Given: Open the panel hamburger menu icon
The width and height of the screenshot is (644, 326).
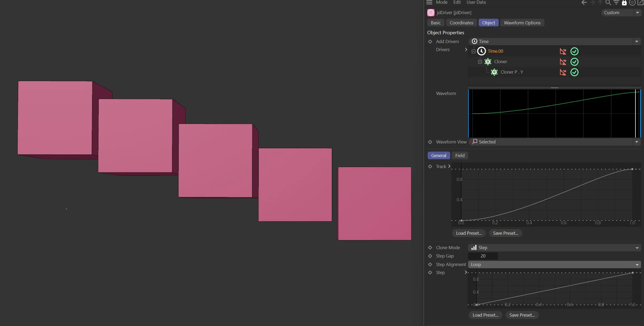Looking at the screenshot, I should click(429, 2).
